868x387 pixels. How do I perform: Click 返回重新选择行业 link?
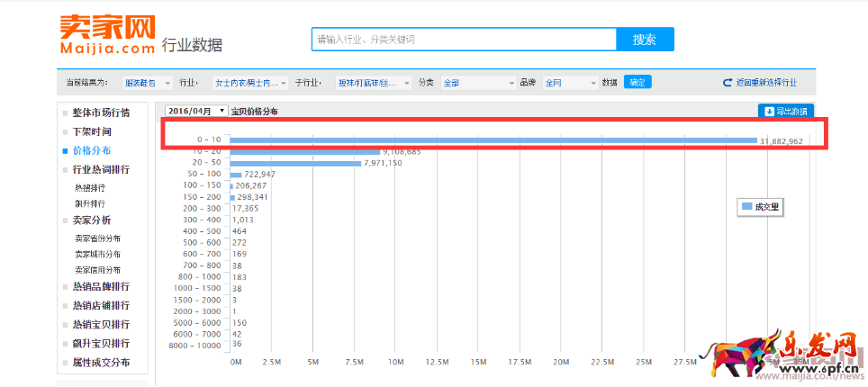pos(766,83)
